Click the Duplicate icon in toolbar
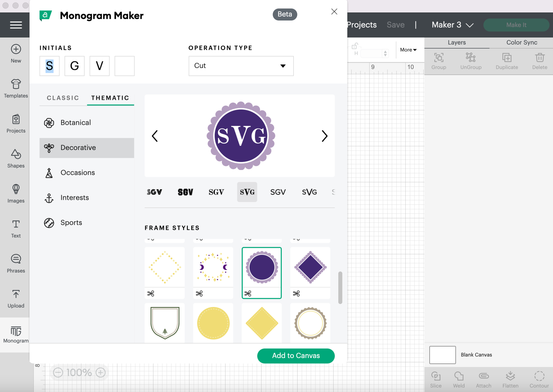 (507, 59)
